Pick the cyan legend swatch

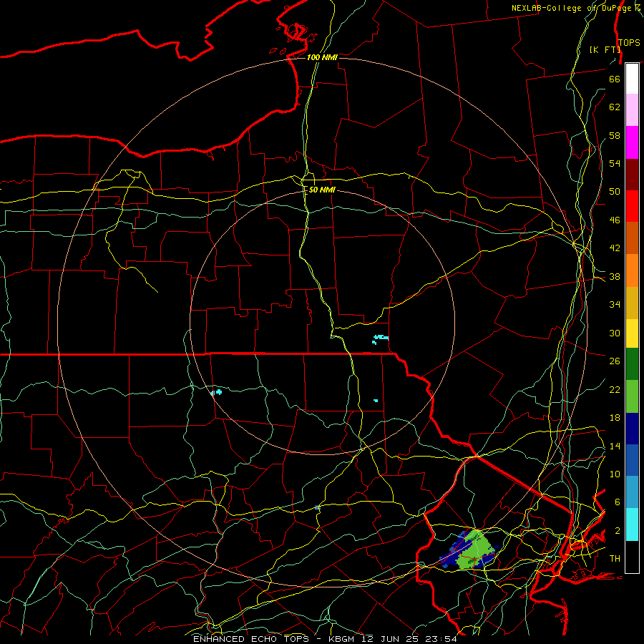point(632,525)
